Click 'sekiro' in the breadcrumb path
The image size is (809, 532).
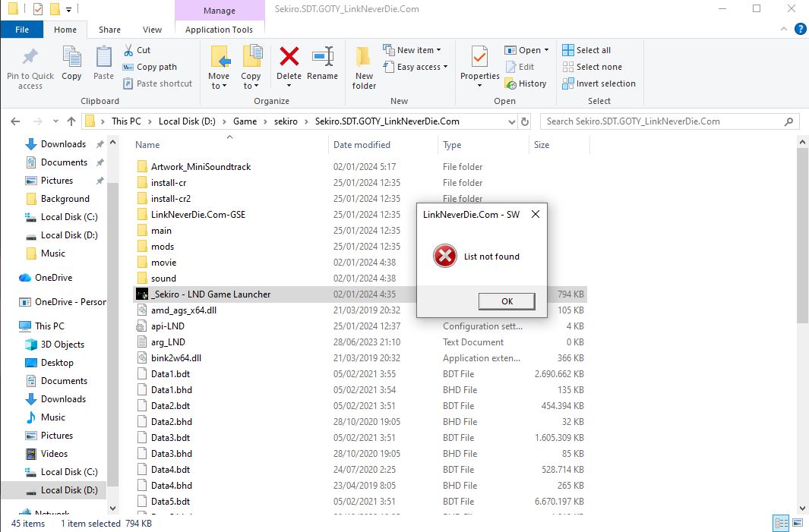coord(286,121)
